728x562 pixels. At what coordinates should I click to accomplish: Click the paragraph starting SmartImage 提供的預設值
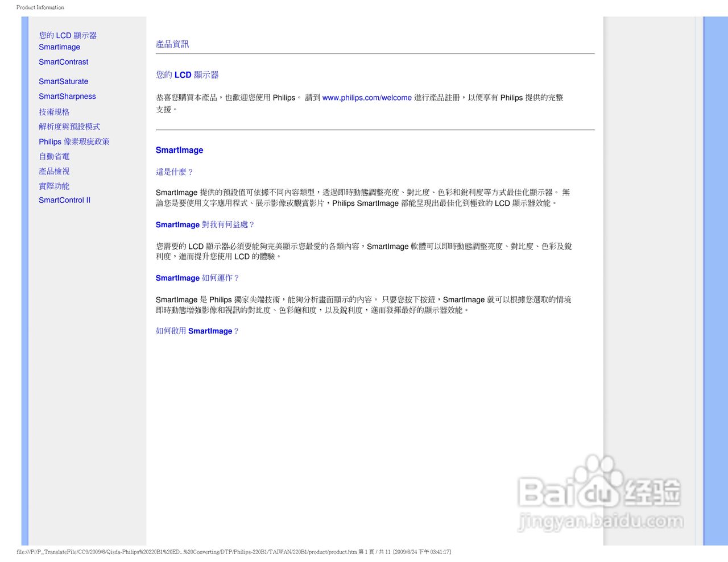click(x=363, y=198)
